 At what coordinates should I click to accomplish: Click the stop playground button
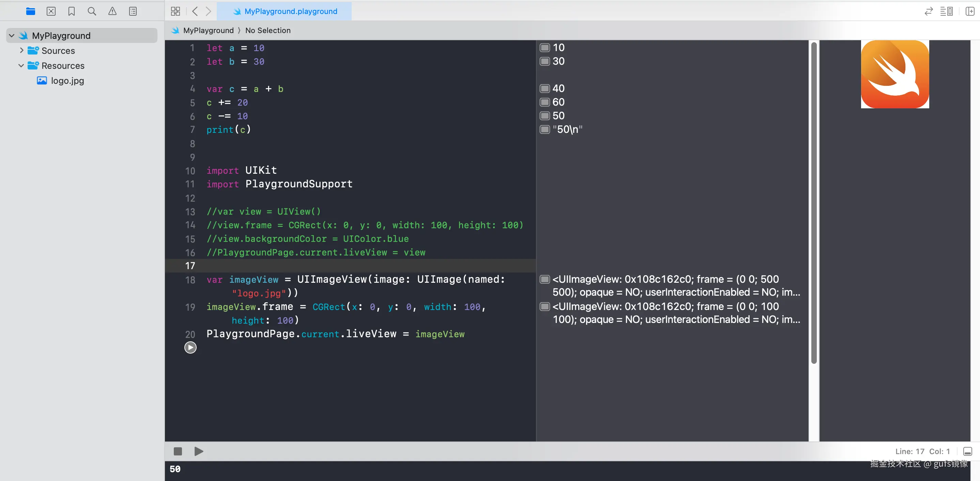coord(178,451)
